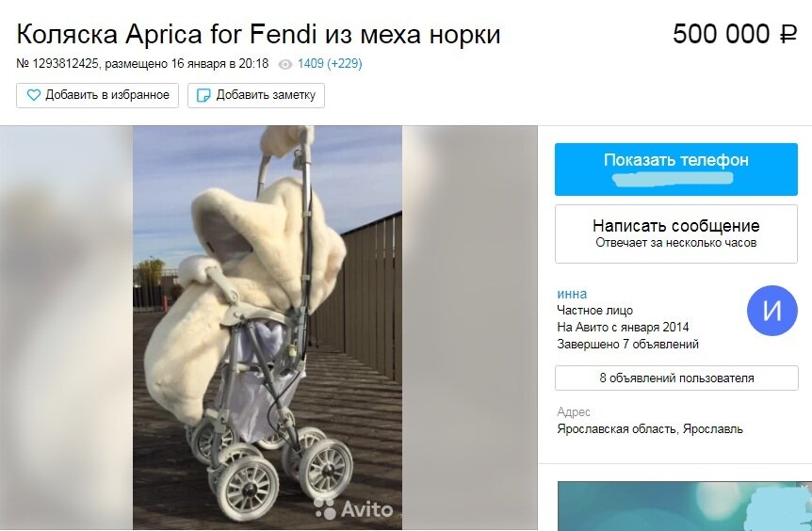Add listing to favorites with Добавить в избранное

coord(97,95)
